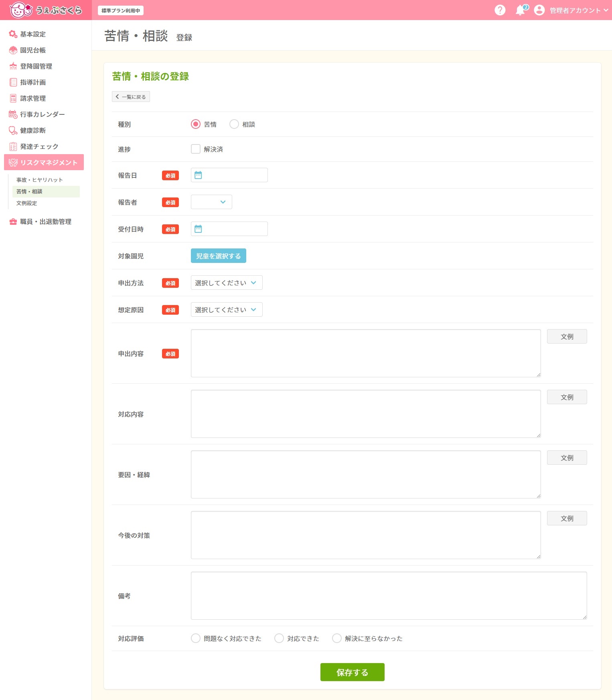Open the 申出方法 dropdown

(x=227, y=283)
